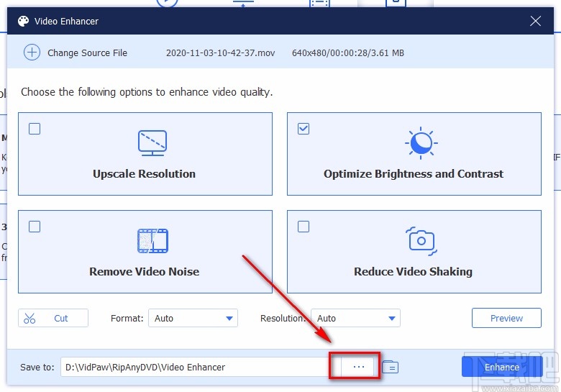Enable the Reduce Video Shaking checkbox
Screen dimensions: 561x392
(x=304, y=227)
